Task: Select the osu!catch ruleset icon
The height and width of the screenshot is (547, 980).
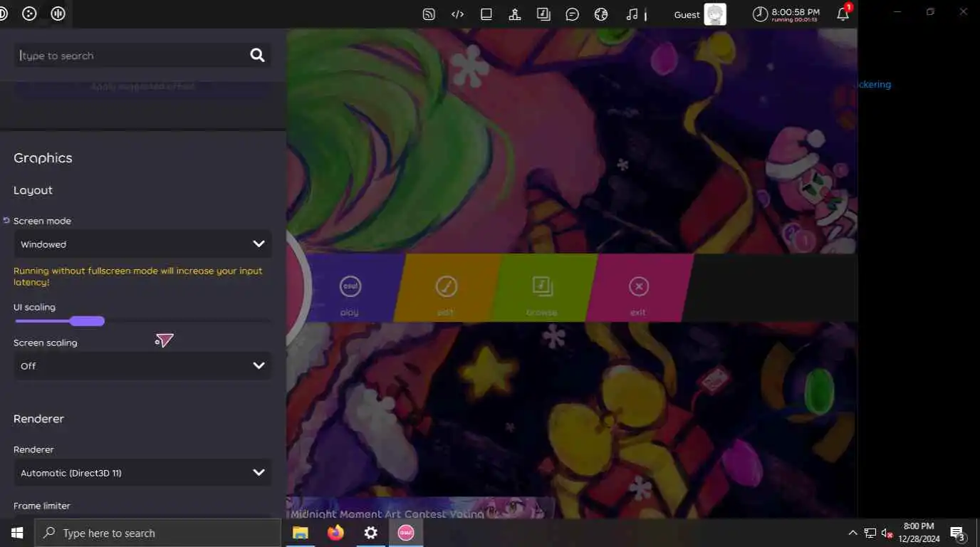Action: click(29, 14)
